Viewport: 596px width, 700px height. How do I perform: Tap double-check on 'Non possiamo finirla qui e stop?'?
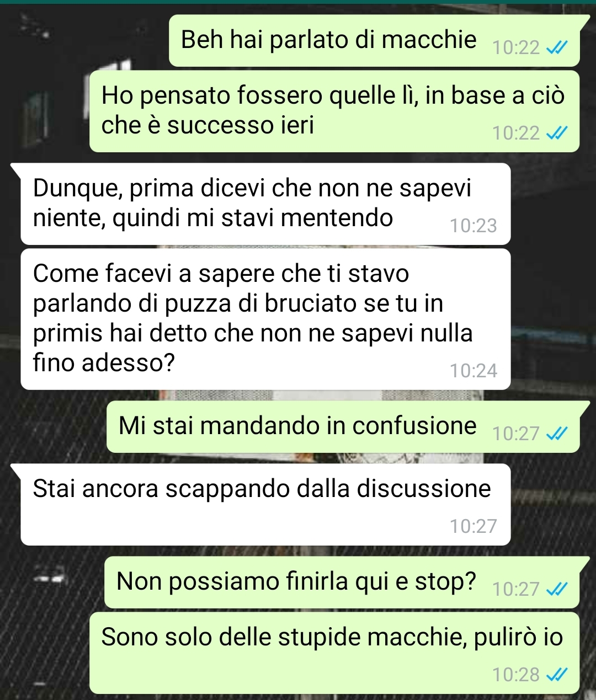click(x=556, y=590)
